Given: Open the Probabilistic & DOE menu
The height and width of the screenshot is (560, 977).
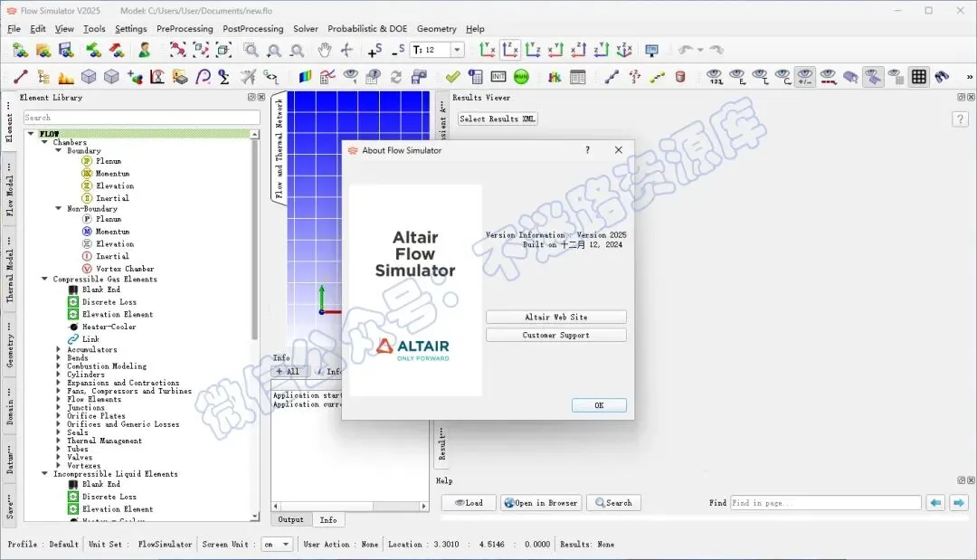Looking at the screenshot, I should tap(367, 29).
